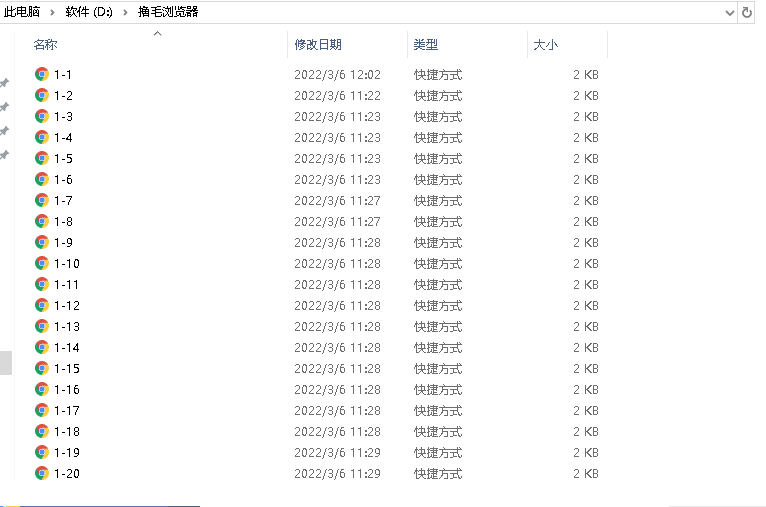Sort by 大小 column header
Screen dimensions: 766x507
coord(545,45)
